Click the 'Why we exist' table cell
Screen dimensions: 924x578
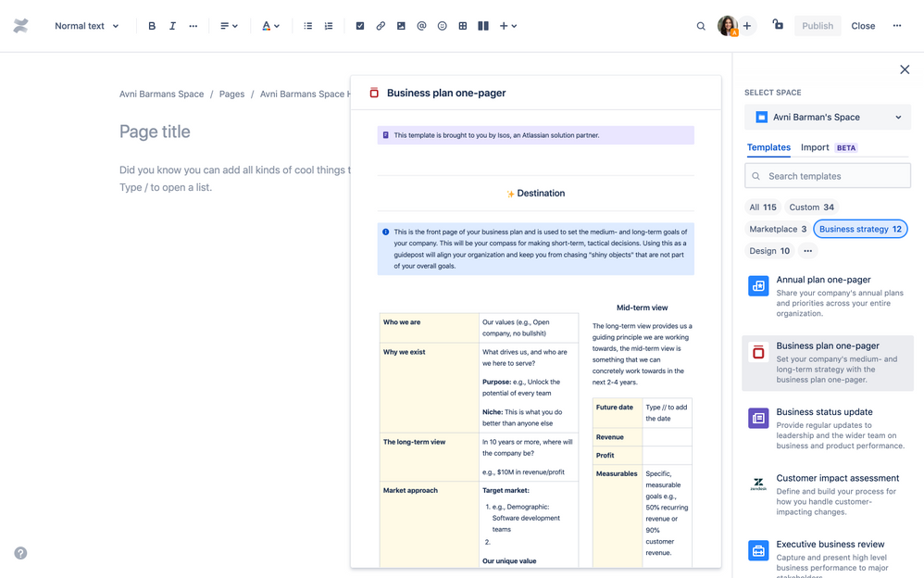(429, 387)
